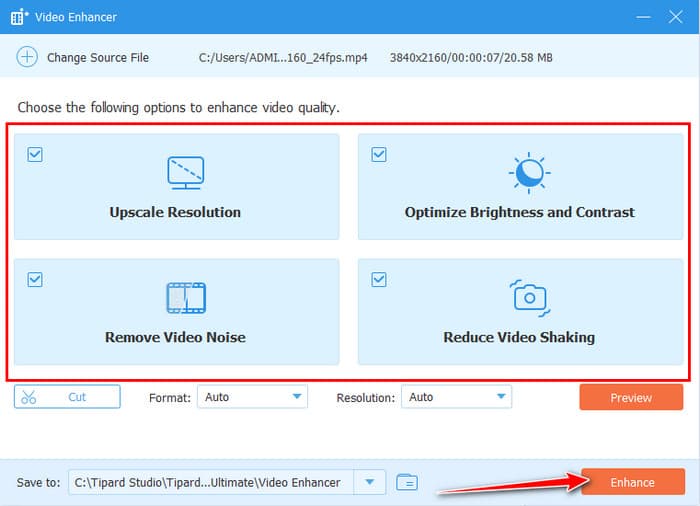Disable the Remove Video Noise checkbox

tap(35, 280)
